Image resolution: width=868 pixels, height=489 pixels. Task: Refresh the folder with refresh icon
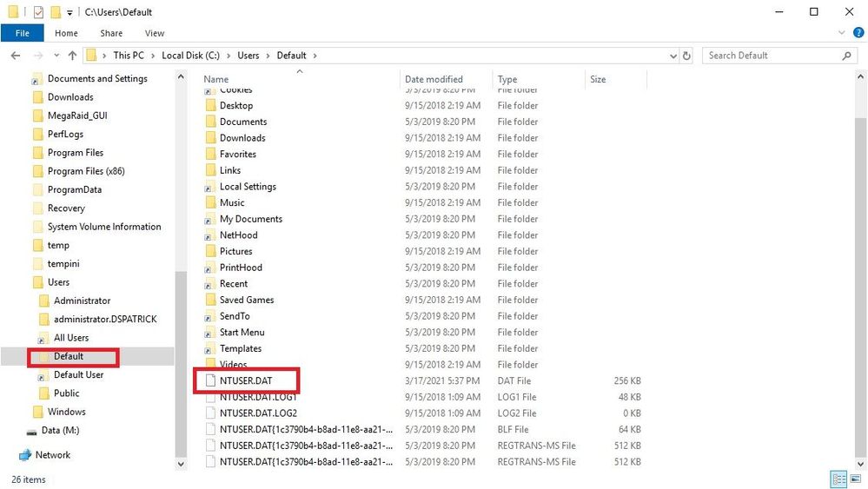point(687,56)
